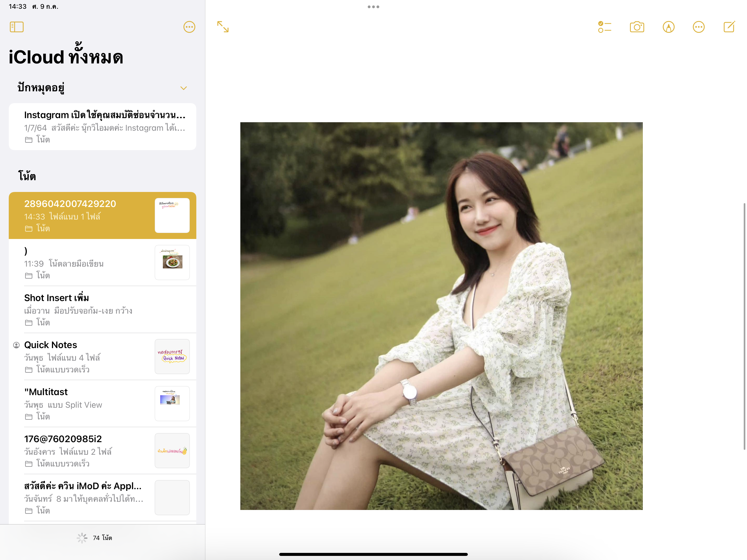Tap the expand fullscreen arrows icon
Viewport: 747px width, 560px height.
point(223,27)
